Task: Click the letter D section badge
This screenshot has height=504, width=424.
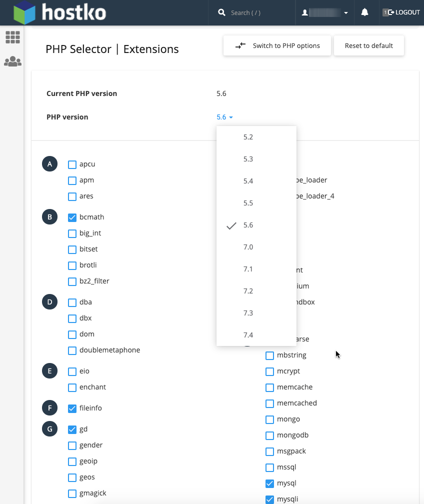Action: click(49, 302)
